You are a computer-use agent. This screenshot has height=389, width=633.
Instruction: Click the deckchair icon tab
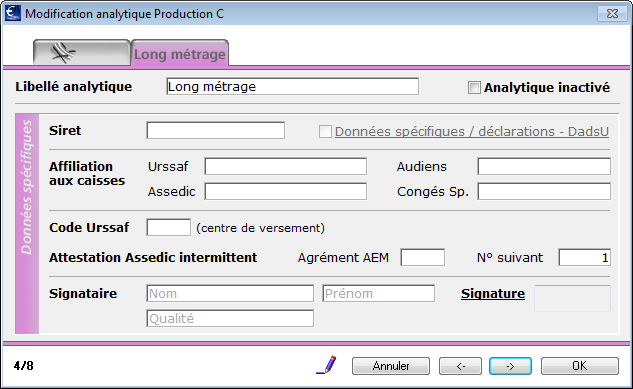point(82,52)
